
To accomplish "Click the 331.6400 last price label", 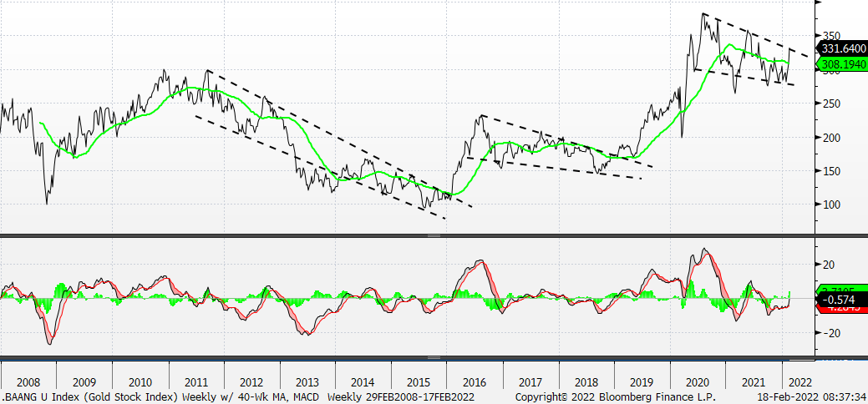I will point(842,48).
